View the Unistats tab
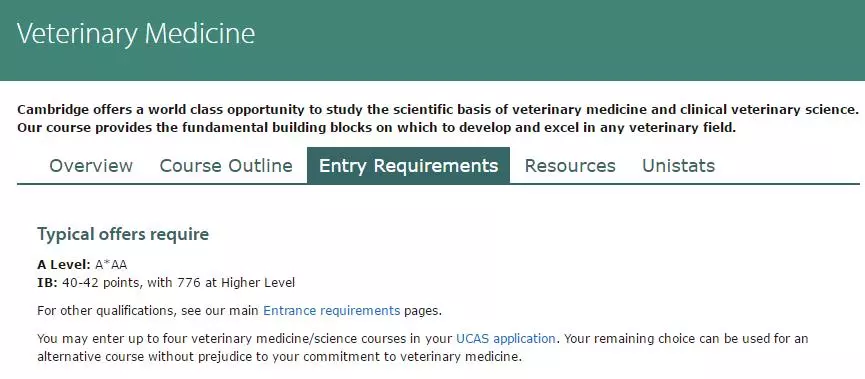The image size is (865, 379). click(679, 166)
